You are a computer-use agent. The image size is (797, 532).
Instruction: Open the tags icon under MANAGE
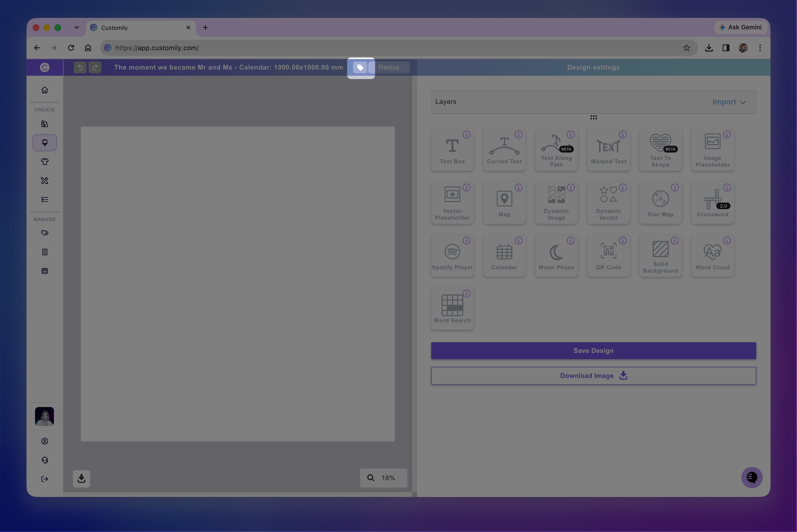coord(45,233)
